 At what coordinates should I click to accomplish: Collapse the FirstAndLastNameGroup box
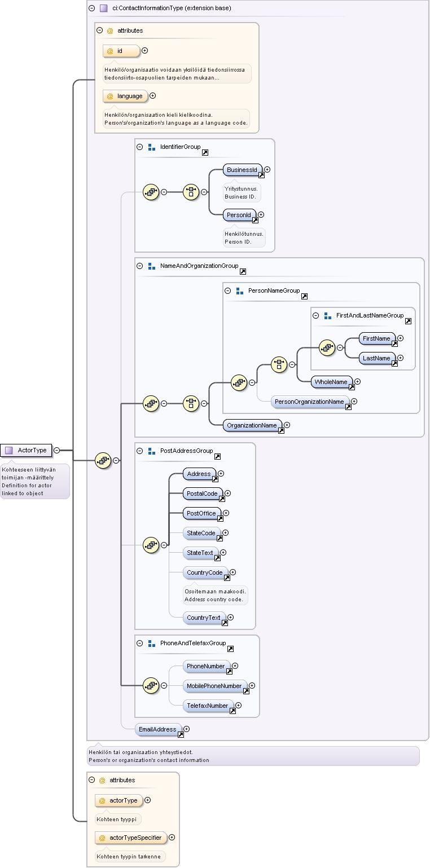coord(315,316)
